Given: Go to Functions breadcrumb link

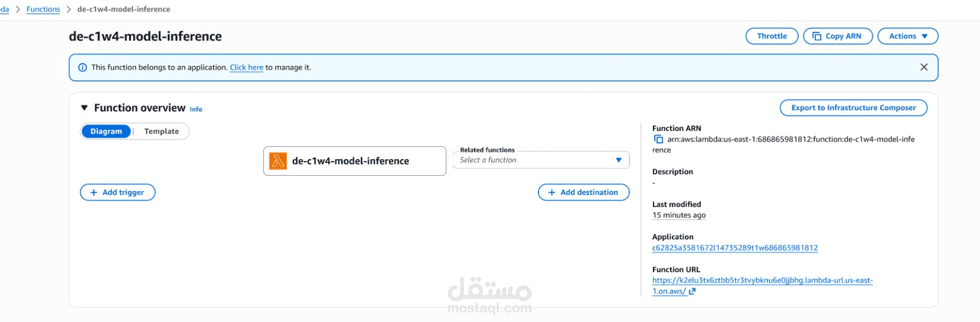Looking at the screenshot, I should (43, 9).
